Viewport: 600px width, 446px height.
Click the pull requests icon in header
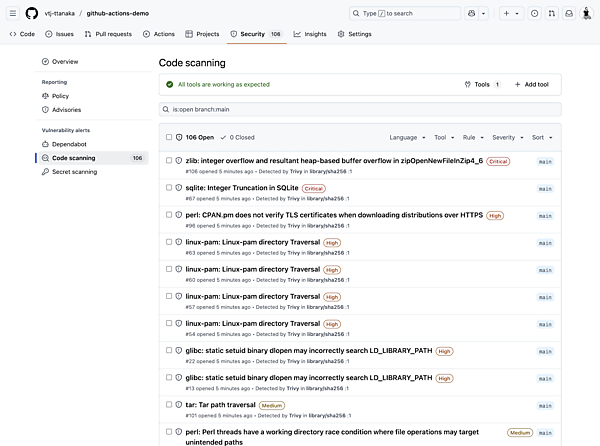pyautogui.click(x=552, y=13)
